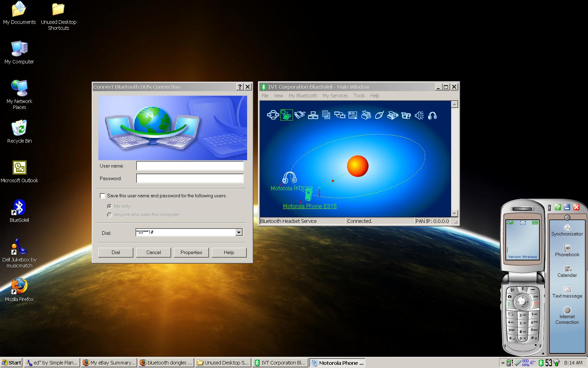Click the DUN dialog question mark button
588x368 pixels.
tap(240, 87)
